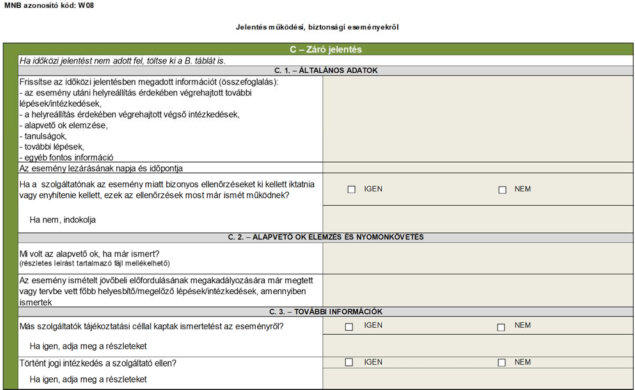Click the italic note about B. táblát
This screenshot has width=635, height=390.
122,61
